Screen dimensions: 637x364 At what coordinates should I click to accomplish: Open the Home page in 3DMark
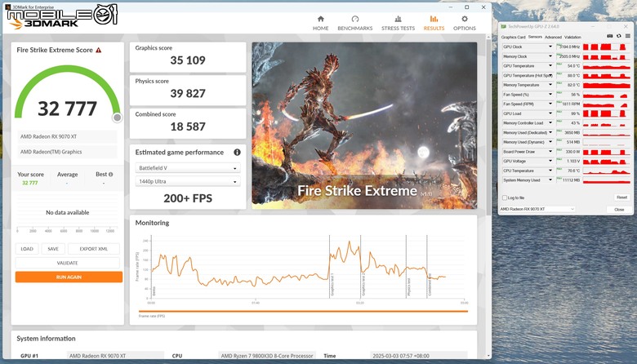[x=320, y=23]
